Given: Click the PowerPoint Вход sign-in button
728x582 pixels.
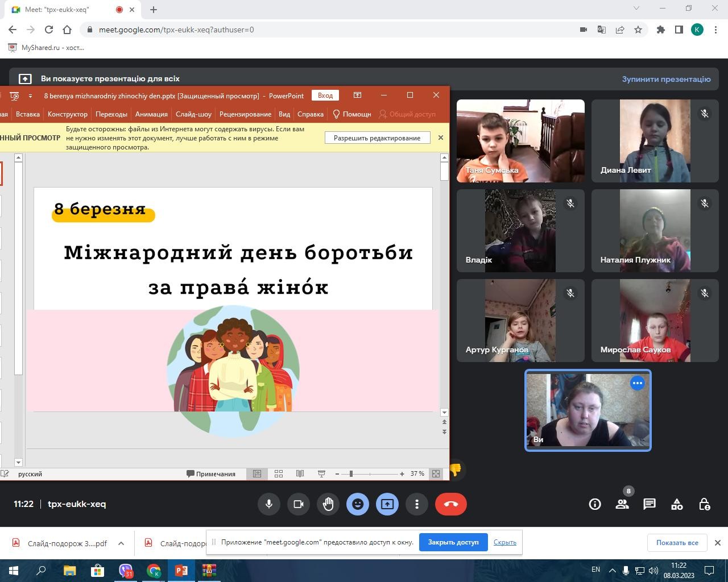Looking at the screenshot, I should coord(325,95).
